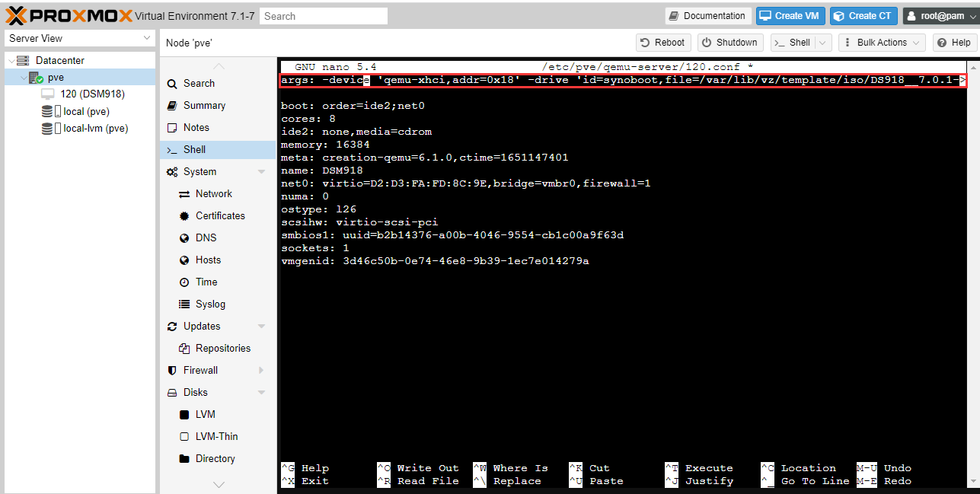This screenshot has height=494, width=980.
Task: Click the local (pve) storage icon
Action: [51, 111]
